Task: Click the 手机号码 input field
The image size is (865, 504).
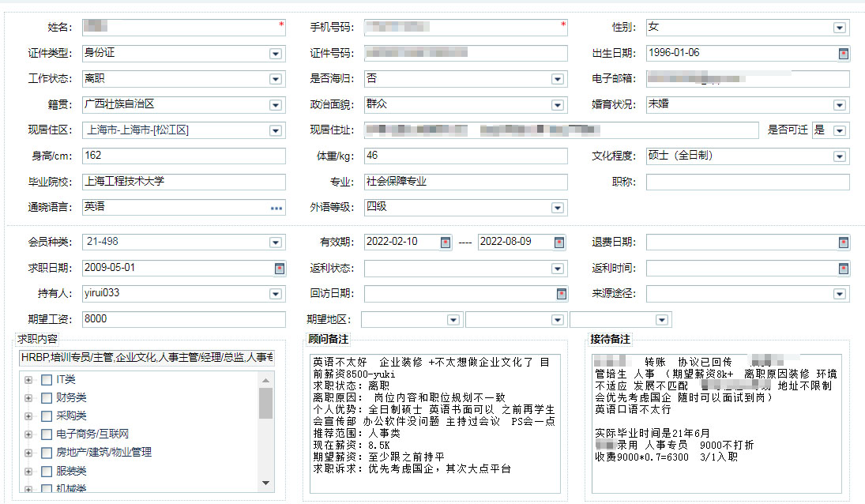Action: click(x=465, y=28)
